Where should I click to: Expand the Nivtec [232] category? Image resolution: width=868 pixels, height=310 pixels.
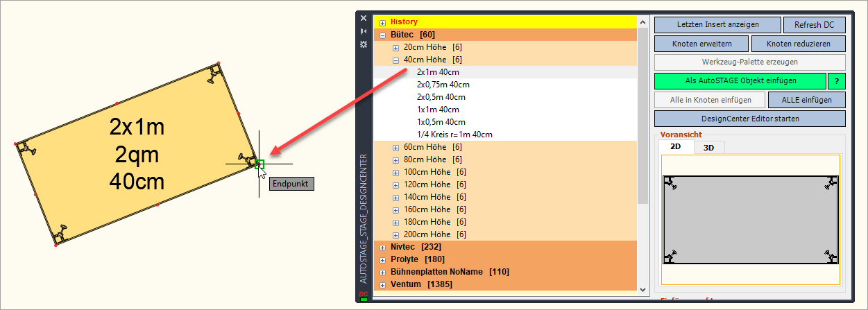[382, 247]
